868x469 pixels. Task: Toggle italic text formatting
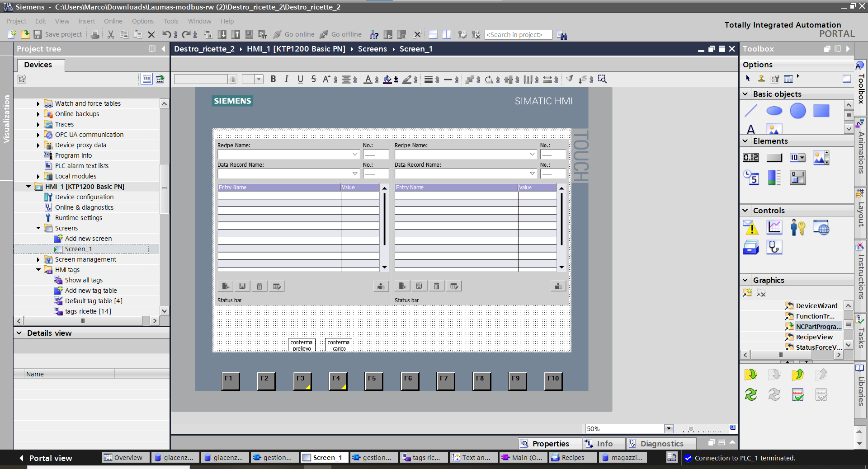[287, 79]
